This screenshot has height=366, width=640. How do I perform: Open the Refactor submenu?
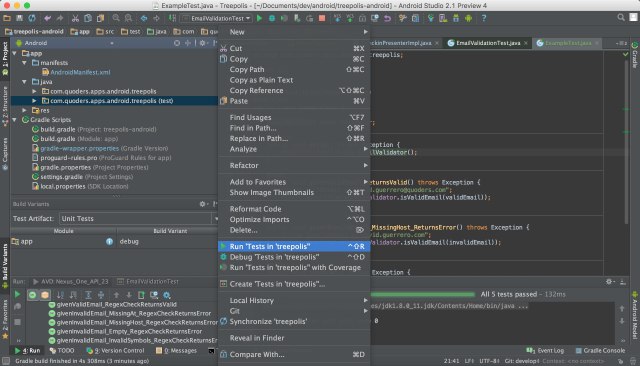point(294,166)
